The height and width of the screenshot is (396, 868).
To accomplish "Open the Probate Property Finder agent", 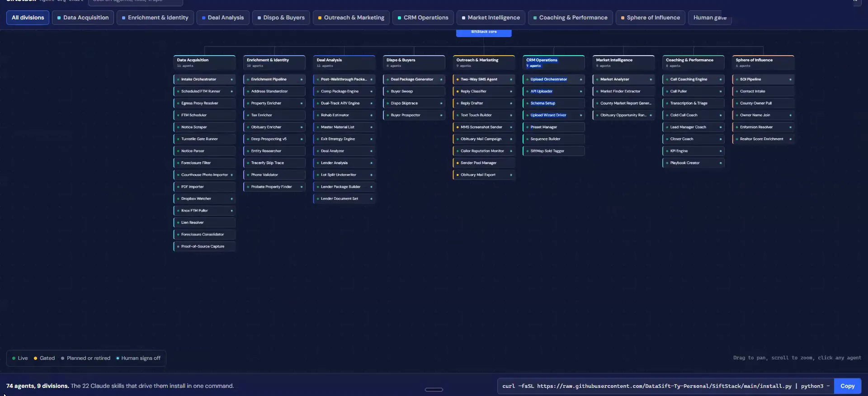I will coord(274,187).
